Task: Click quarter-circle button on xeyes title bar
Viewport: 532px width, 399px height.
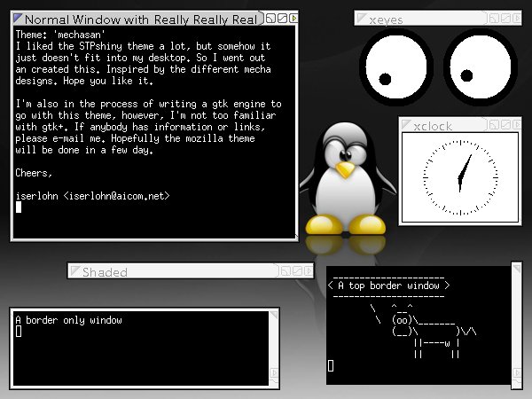Action: click(494, 18)
